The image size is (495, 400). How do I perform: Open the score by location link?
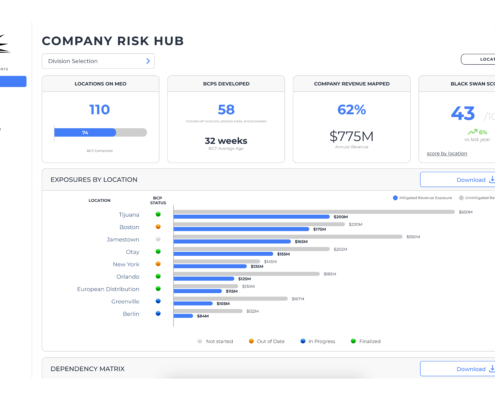(447, 153)
